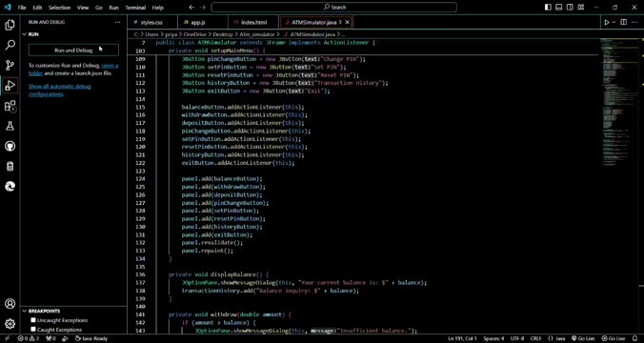This screenshot has height=343, width=644.
Task: Split the editor right
Action: point(623,22)
